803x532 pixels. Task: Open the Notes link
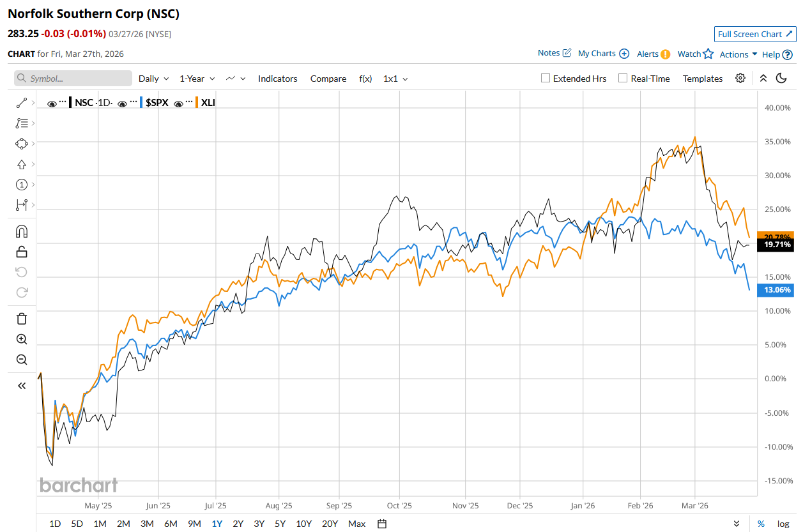click(549, 53)
